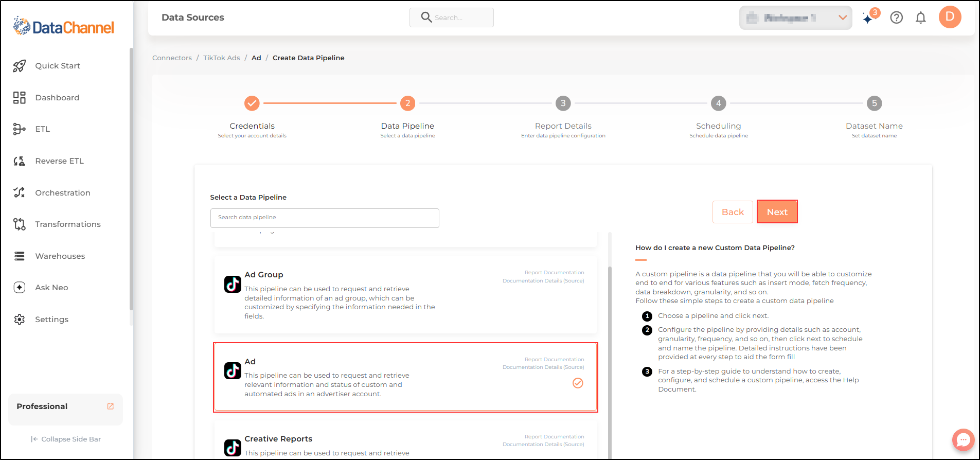Open the chat support bubble

coord(963,440)
